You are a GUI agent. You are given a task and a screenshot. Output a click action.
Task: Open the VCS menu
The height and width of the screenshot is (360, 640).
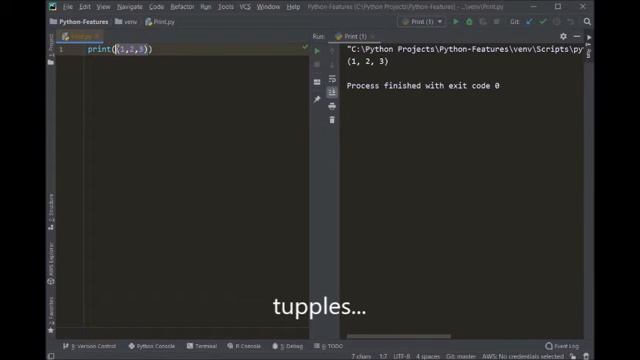tap(245, 7)
